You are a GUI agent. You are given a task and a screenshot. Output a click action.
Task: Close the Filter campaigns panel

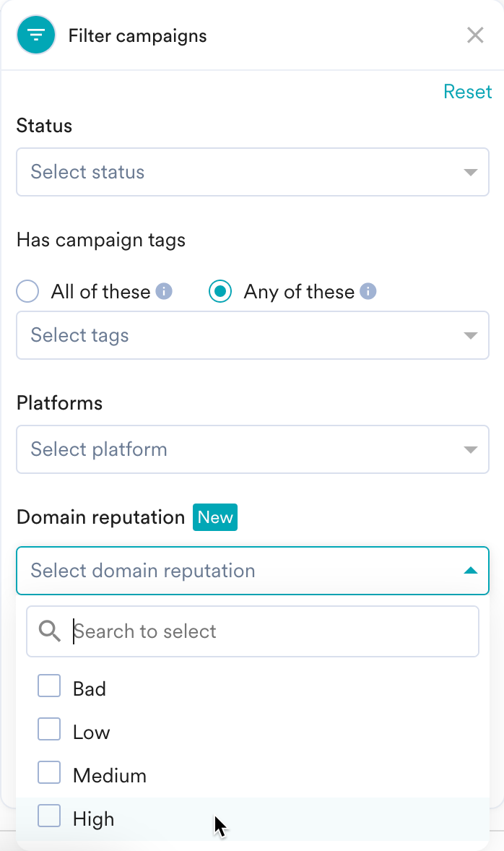tap(475, 35)
